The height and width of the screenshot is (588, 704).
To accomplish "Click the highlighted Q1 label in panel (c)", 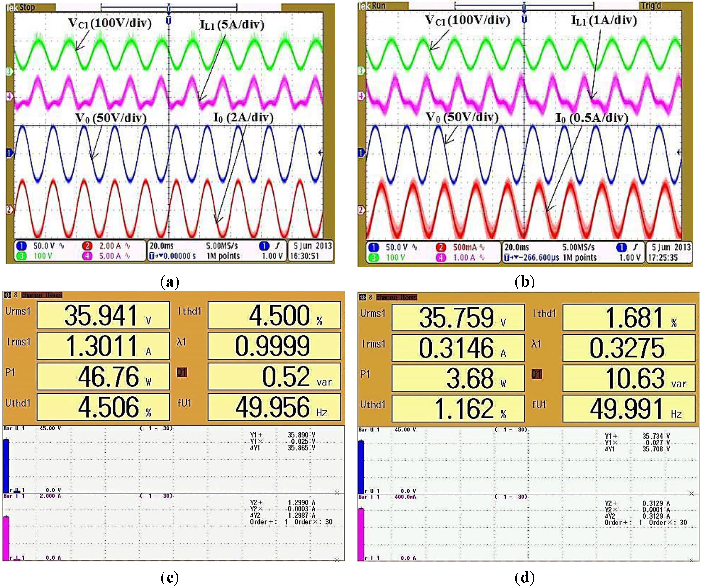I will click(182, 372).
